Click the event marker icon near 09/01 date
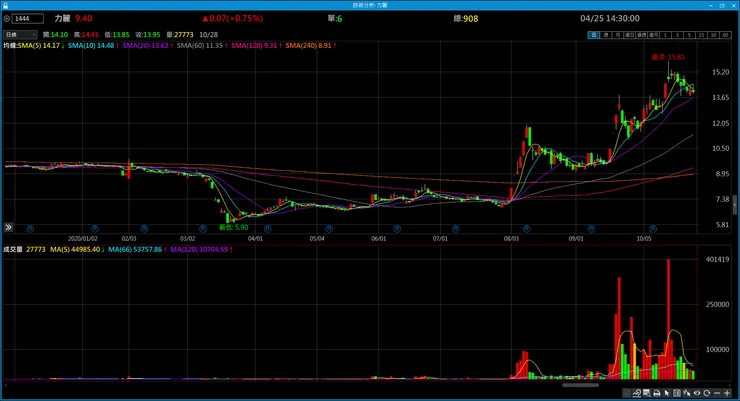 [x=591, y=228]
